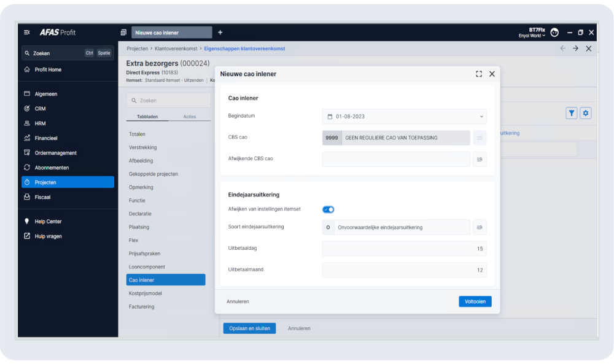Click the Eigenschappen klantovereenkomst breadcrumb
The height and width of the screenshot is (364, 614).
244,48
